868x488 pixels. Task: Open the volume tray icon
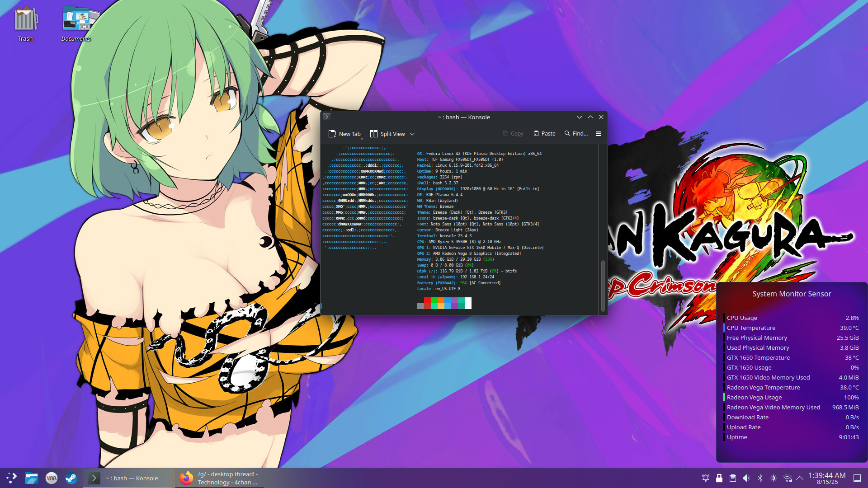pos(746,478)
